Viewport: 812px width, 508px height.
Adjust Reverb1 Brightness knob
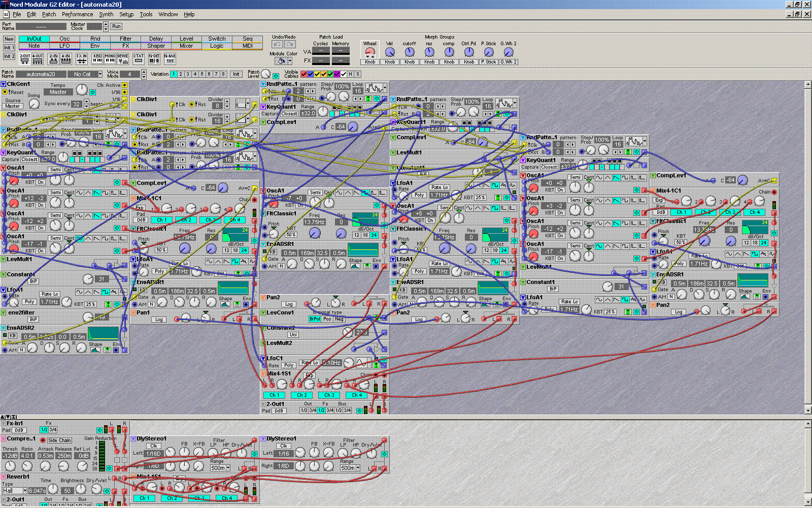tap(80, 489)
